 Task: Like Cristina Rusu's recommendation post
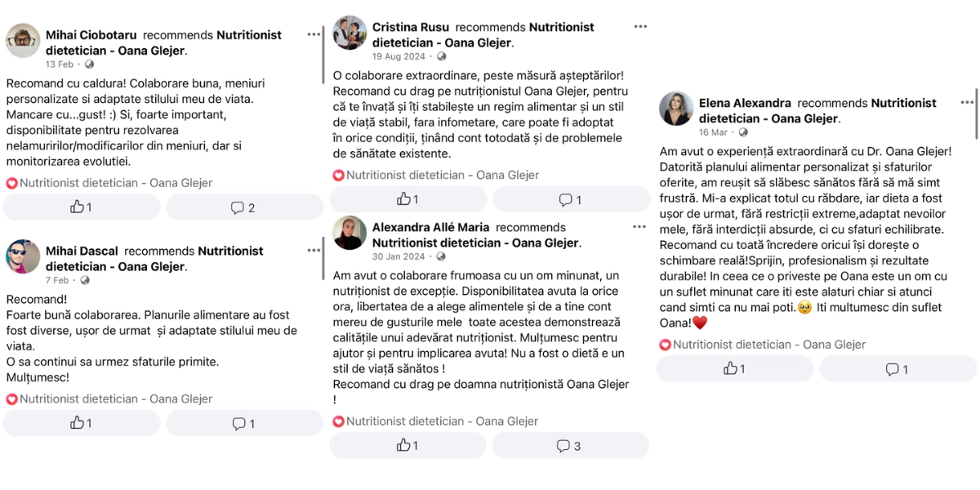[408, 199]
